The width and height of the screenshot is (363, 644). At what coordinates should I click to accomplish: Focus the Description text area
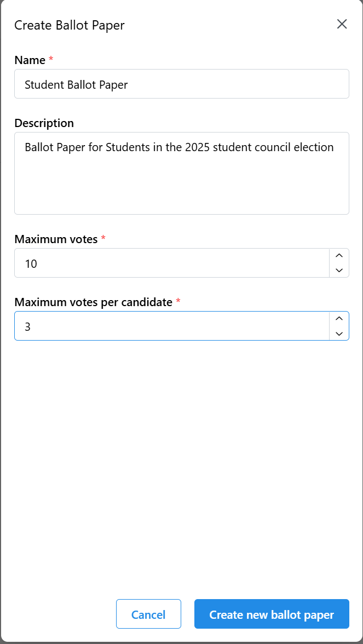tap(181, 173)
